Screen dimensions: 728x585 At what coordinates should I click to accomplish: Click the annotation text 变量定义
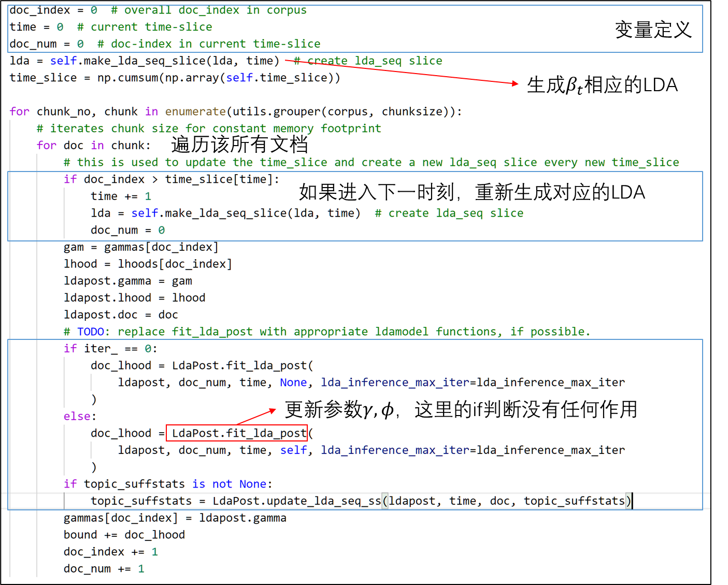653,30
